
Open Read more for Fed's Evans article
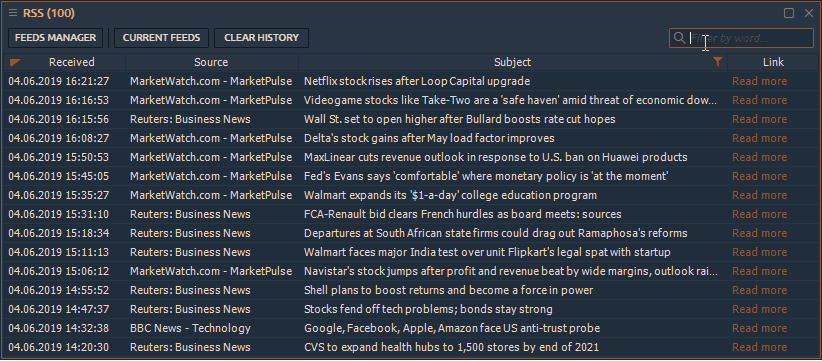[x=760, y=176]
